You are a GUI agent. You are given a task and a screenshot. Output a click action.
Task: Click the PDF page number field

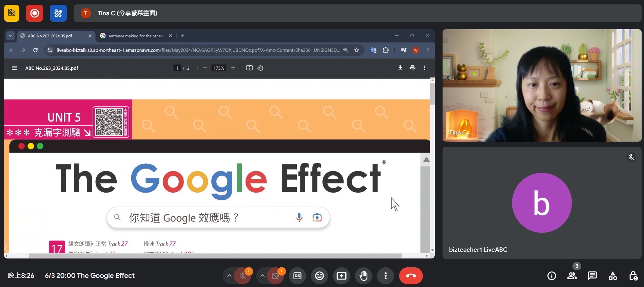[177, 68]
